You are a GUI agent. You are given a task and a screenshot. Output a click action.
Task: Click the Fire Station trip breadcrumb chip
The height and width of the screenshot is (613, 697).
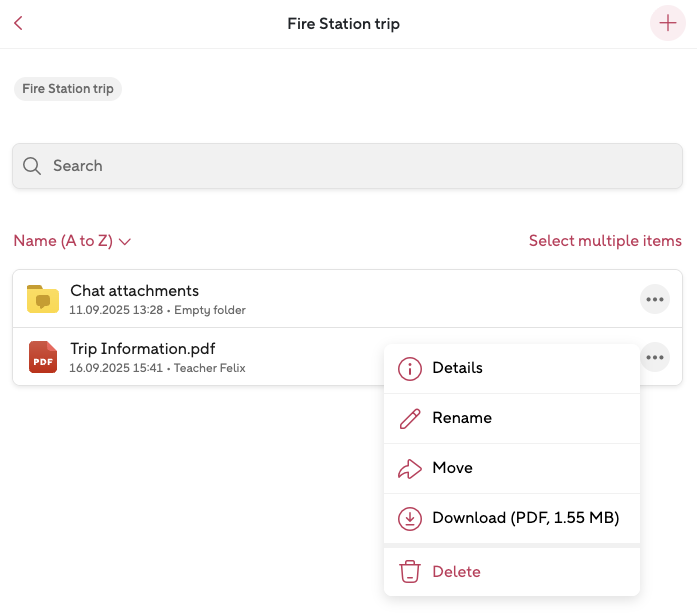pos(68,89)
